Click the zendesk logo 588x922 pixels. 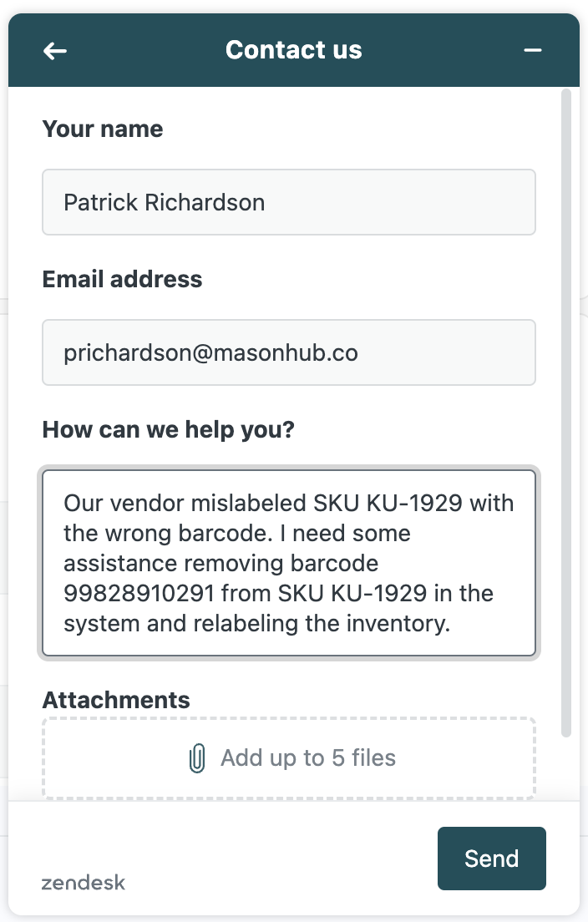click(x=84, y=883)
